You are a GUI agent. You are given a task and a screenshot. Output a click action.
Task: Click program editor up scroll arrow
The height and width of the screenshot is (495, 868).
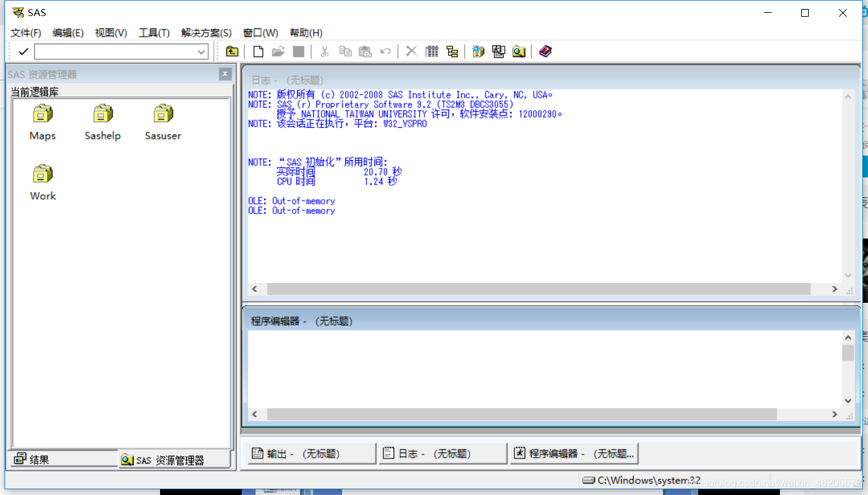tap(848, 337)
